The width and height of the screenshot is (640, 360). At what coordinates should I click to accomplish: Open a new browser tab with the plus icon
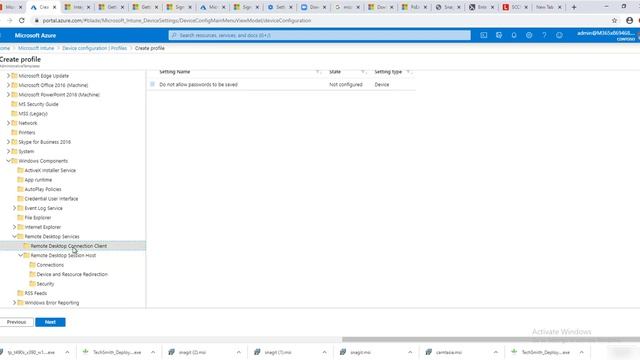coord(574,7)
